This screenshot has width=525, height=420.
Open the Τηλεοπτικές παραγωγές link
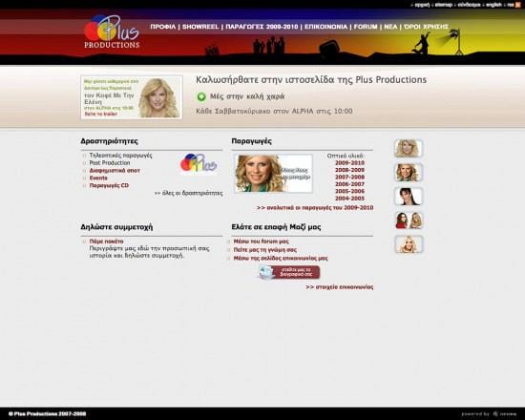[120, 156]
